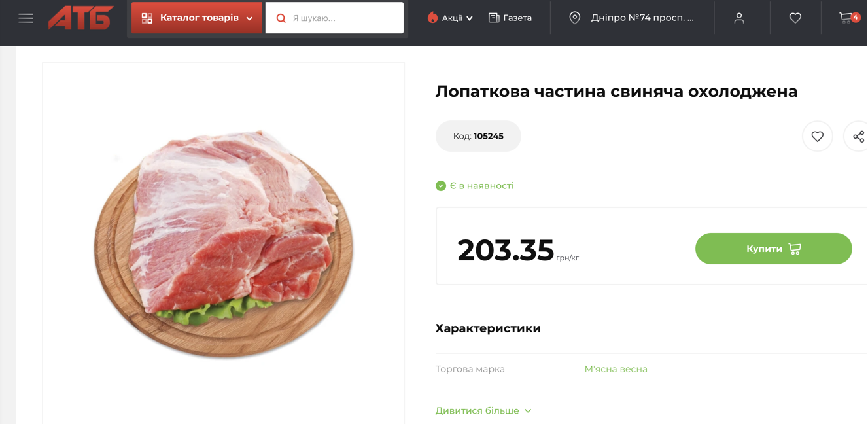Click the fire icon next to Акції
Viewport: 868px width, 424px height.
[x=432, y=18]
